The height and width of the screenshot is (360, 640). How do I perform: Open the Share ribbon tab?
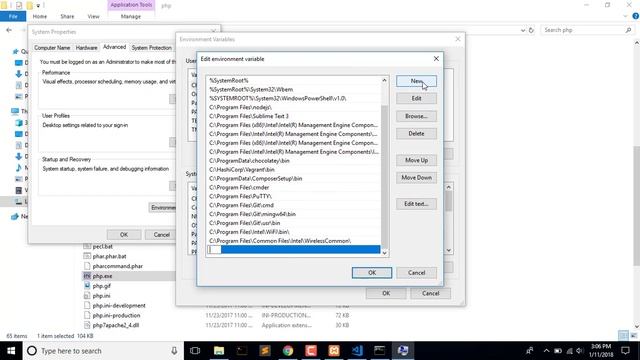coord(67,16)
